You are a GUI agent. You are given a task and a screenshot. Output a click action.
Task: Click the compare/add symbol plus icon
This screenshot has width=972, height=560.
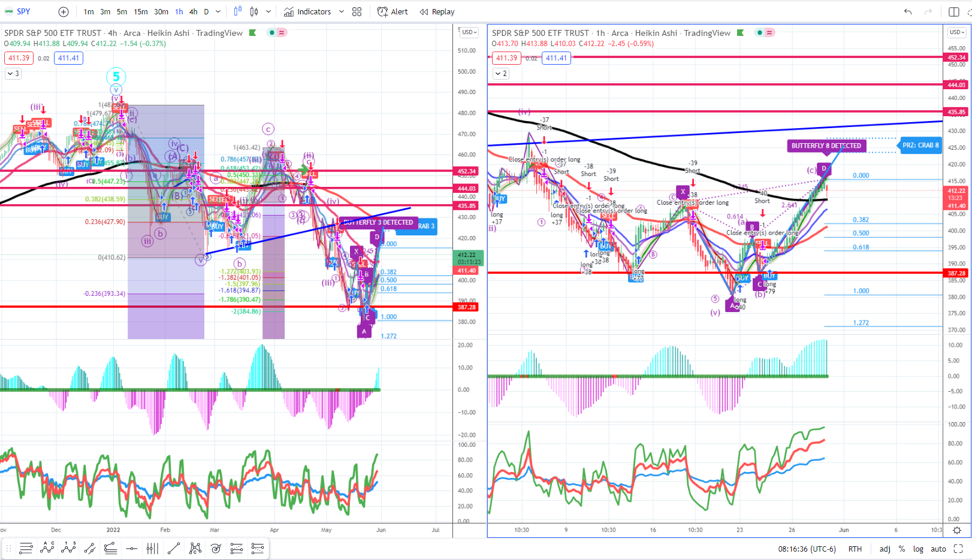[x=64, y=11]
